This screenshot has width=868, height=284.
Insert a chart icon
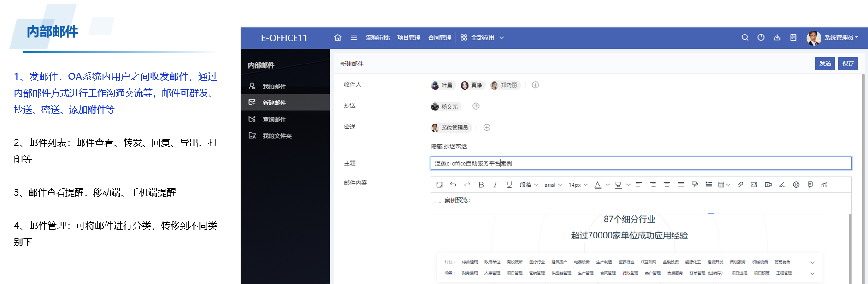(x=824, y=185)
